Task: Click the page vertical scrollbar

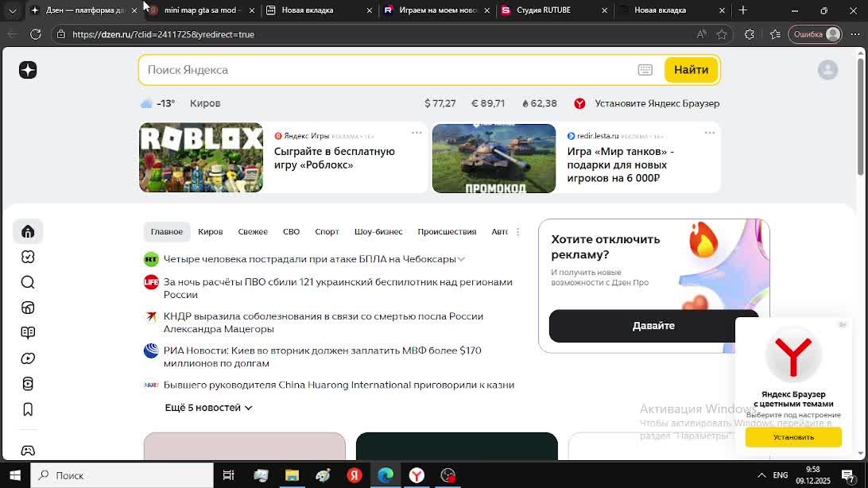Action: click(861, 115)
